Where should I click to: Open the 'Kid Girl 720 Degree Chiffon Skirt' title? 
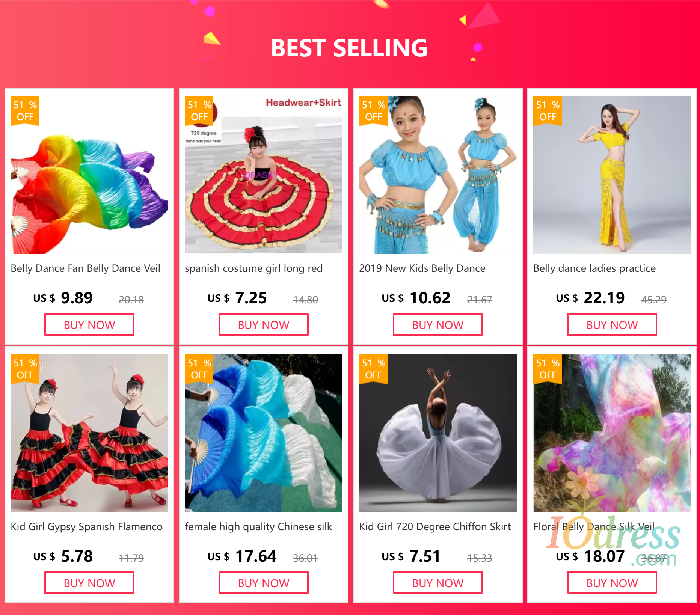pos(435,527)
